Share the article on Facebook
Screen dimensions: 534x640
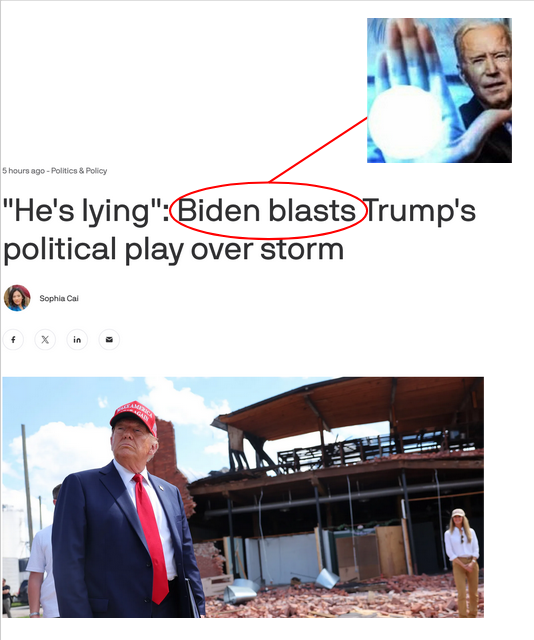coord(13,340)
